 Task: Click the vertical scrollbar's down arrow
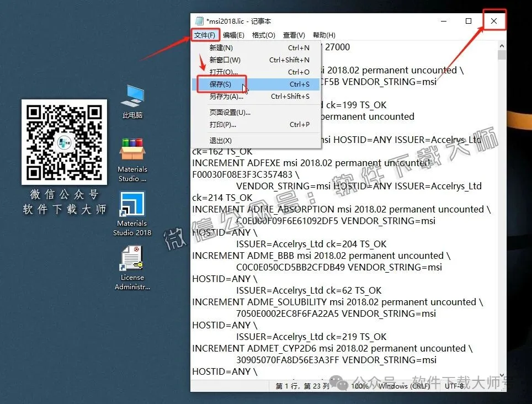click(502, 374)
